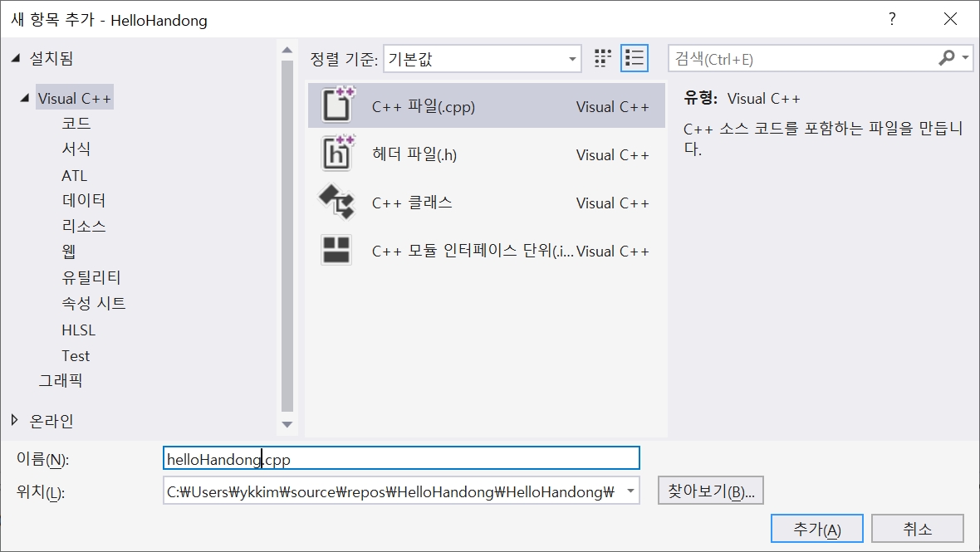The height and width of the screenshot is (552, 980).
Task: Expand the 온라인 tree node
Action: point(15,420)
